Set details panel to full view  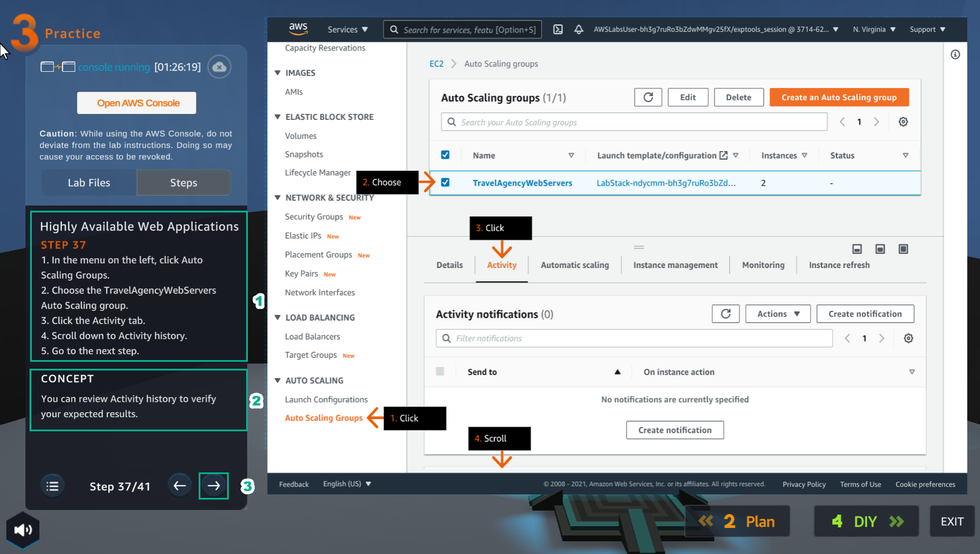coord(903,249)
